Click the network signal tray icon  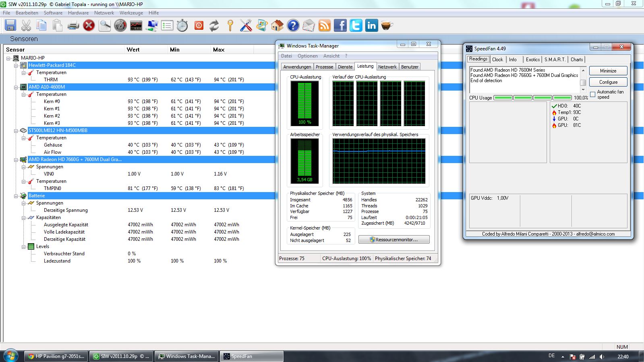(x=592, y=357)
